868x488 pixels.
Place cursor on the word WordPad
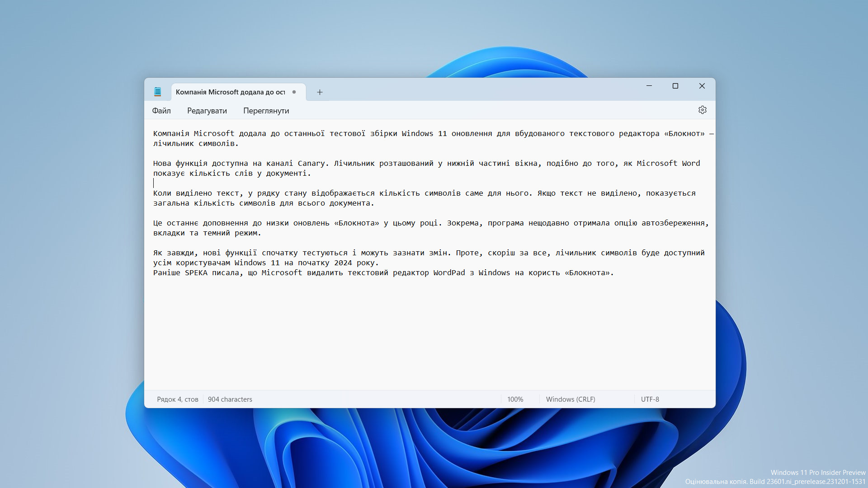click(449, 273)
